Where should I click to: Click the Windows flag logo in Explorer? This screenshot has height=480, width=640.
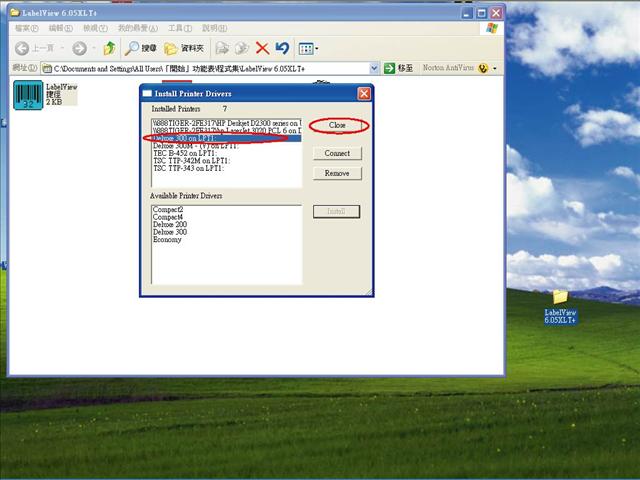(492, 28)
